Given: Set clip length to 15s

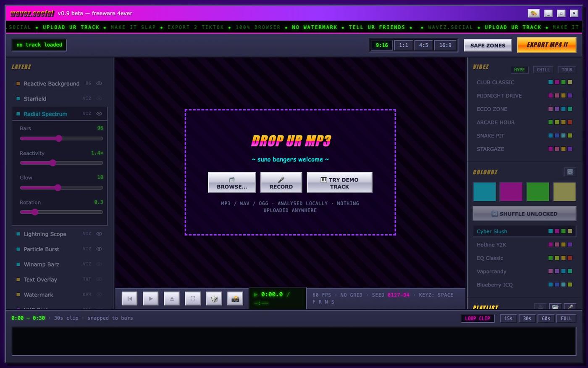Looking at the screenshot, I should pyautogui.click(x=508, y=318).
